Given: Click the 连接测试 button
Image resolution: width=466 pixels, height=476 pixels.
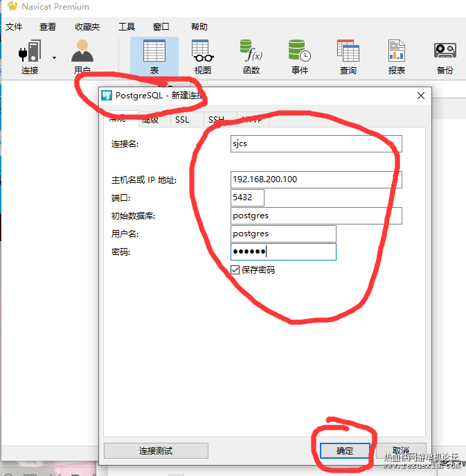Looking at the screenshot, I should tap(156, 451).
